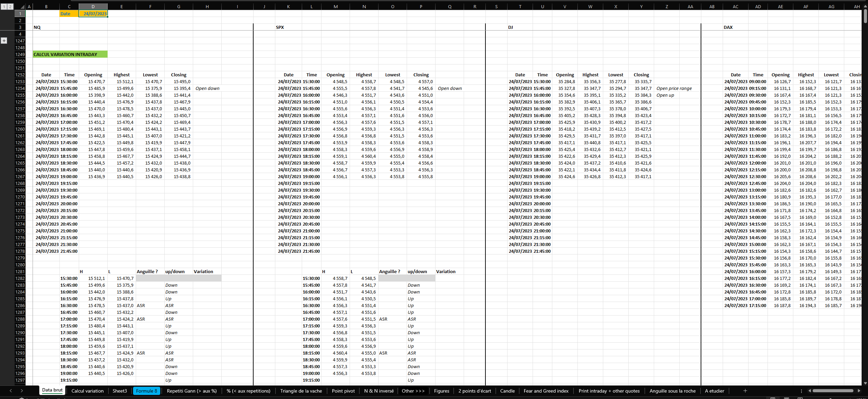Screen dimensions: 868x399
Task: Click vertical scrollbar down arrow
Action: pos(865,383)
